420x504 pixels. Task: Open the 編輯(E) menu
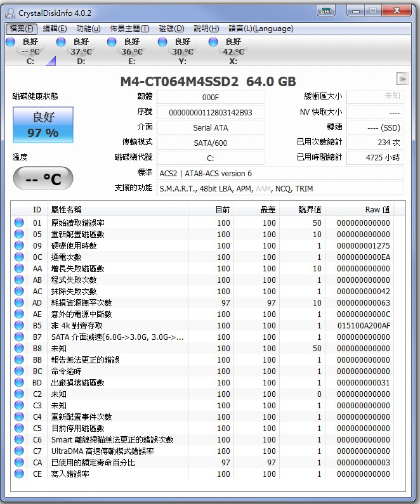(x=55, y=29)
